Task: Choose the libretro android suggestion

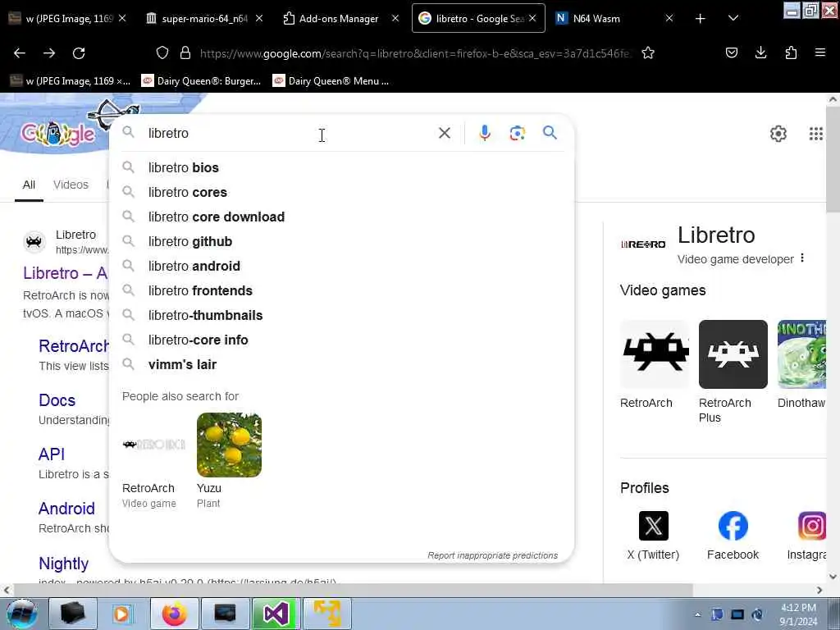Action: [x=342, y=267]
